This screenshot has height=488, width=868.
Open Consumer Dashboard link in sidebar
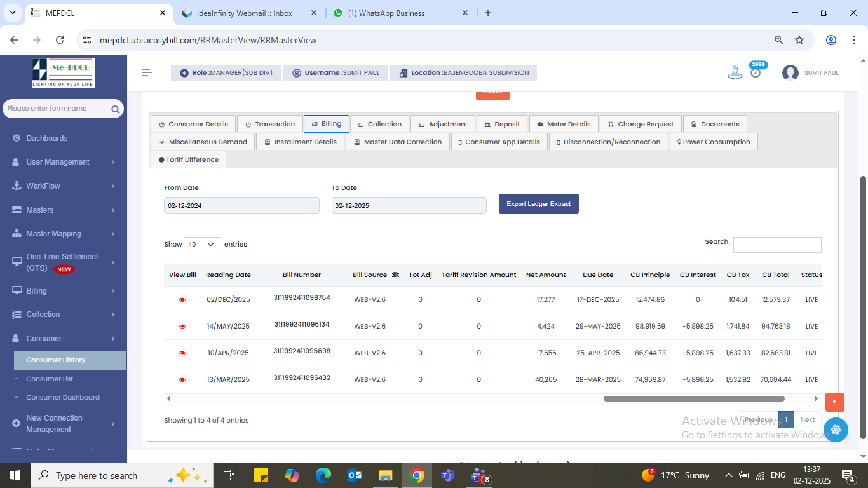point(62,397)
